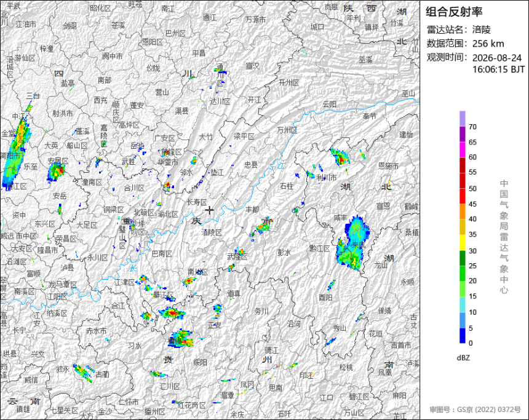The width and height of the screenshot is (529, 420).
Task: Click the 审图号 GS京 (2022) 0372号 text
Action: (x=475, y=410)
